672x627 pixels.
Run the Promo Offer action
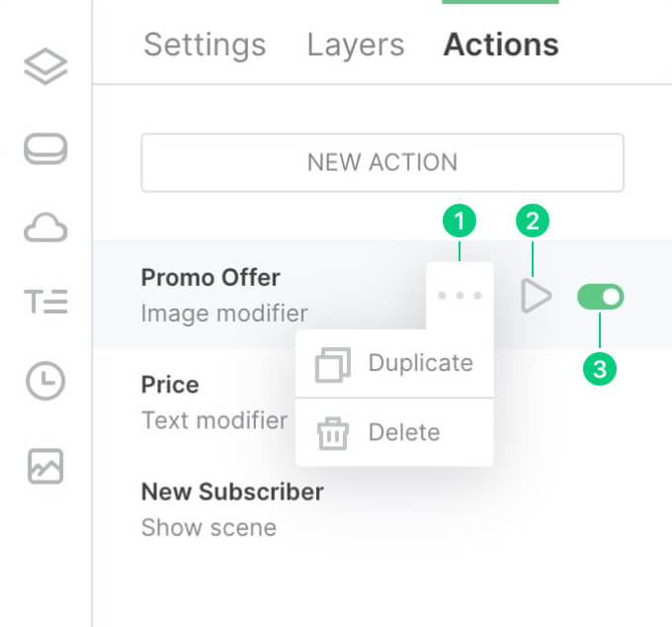click(x=536, y=296)
